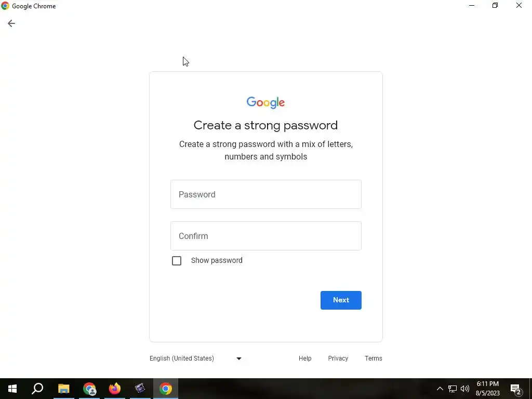Open the Privacy link
532x399 pixels.
pyautogui.click(x=338, y=358)
